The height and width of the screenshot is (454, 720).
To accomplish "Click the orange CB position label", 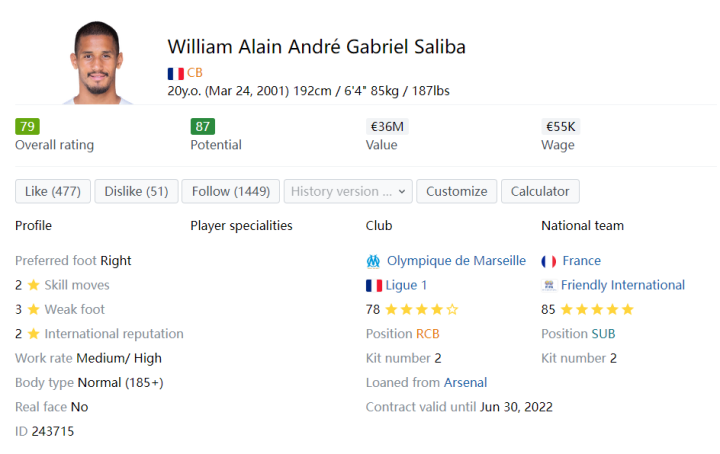I will point(195,73).
